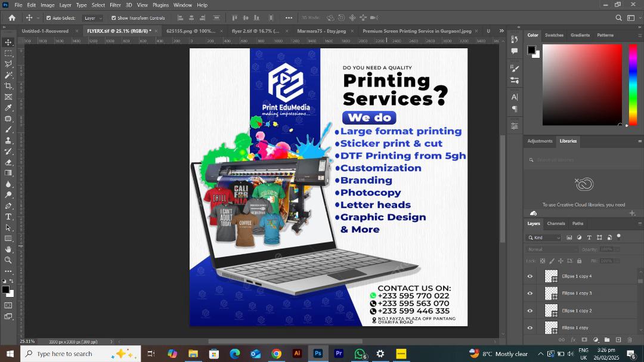Image resolution: width=644 pixels, height=362 pixels.
Task: Toggle Show Transform Controls checkbox
Action: tap(114, 18)
